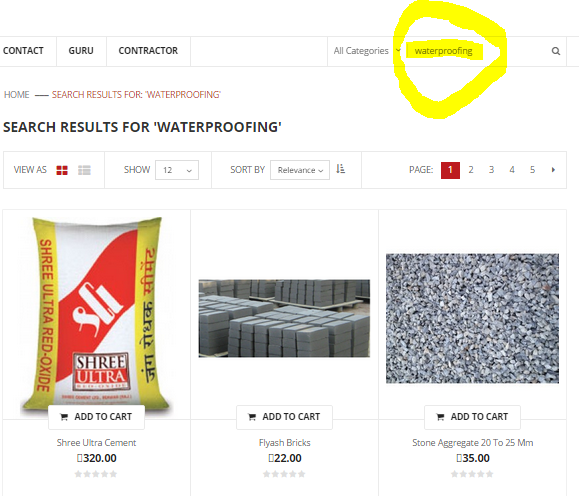Screen dimensions: 579x496
Task: Add Stone Aggregate to cart
Action: 472,417
